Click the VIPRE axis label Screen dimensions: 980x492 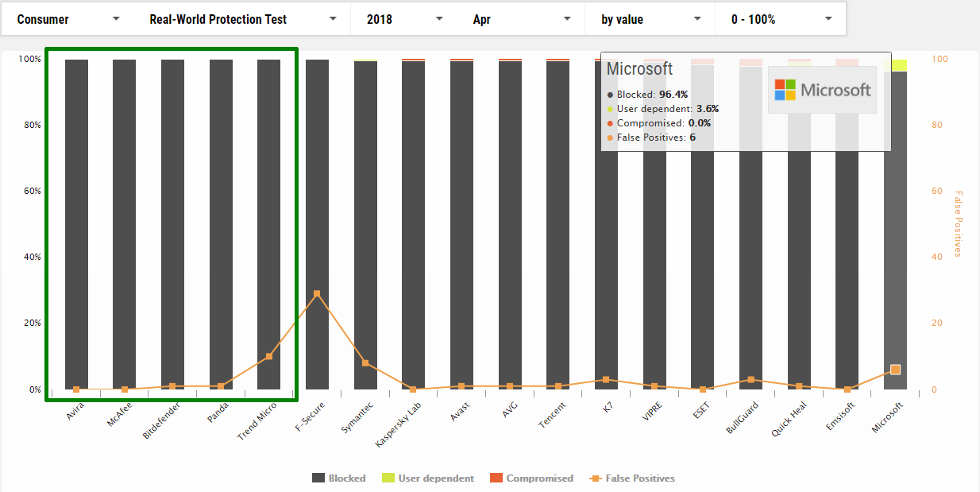pyautogui.click(x=651, y=413)
